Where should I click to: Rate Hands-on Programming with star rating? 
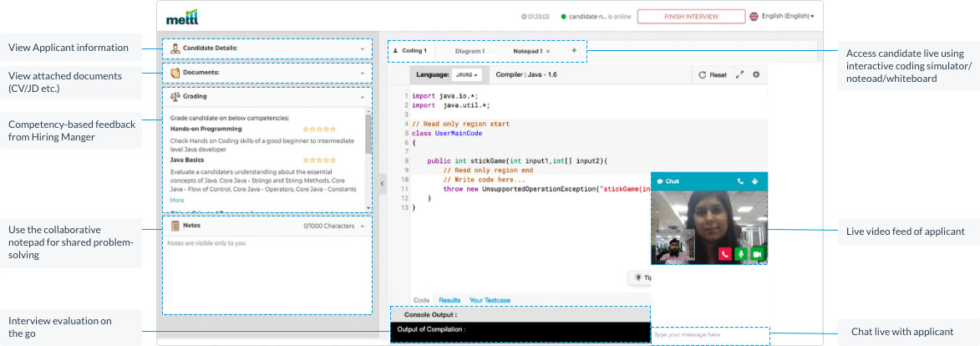[x=319, y=130]
